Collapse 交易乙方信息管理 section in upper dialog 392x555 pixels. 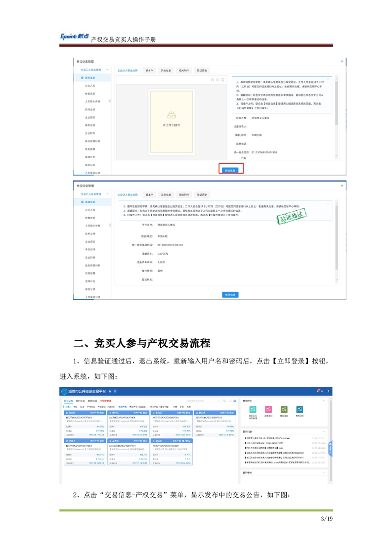[107, 70]
